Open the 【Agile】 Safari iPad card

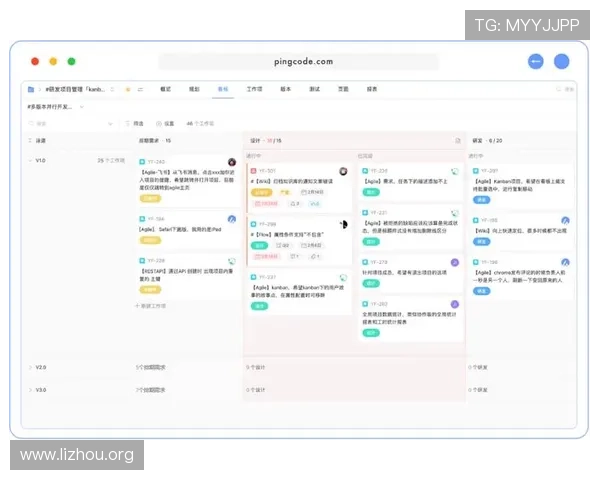tap(188, 230)
